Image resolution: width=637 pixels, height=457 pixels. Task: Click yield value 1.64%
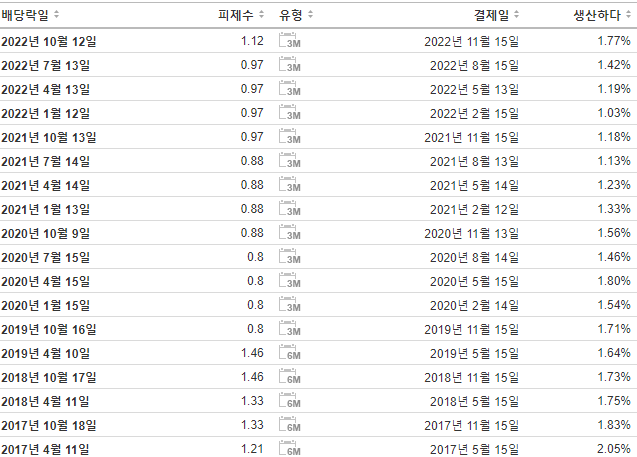(x=614, y=352)
